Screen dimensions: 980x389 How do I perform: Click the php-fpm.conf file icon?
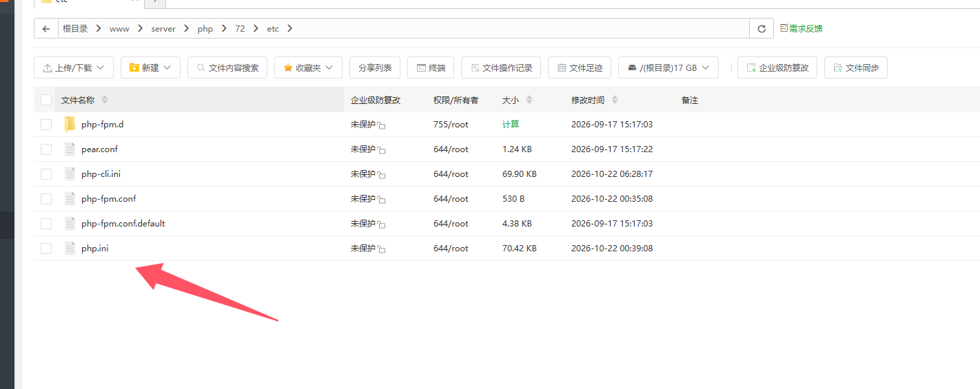coord(70,198)
